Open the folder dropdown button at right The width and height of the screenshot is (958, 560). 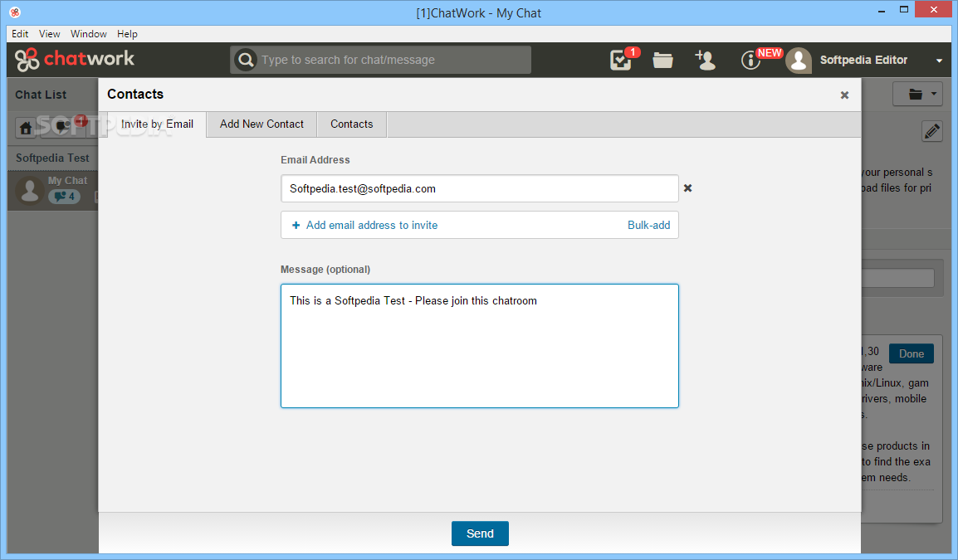click(x=917, y=94)
